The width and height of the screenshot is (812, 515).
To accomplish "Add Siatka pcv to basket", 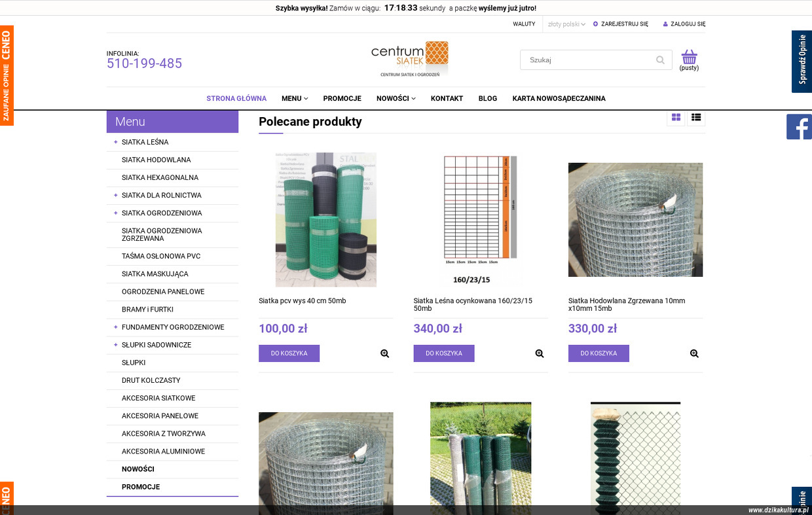I will tap(289, 353).
